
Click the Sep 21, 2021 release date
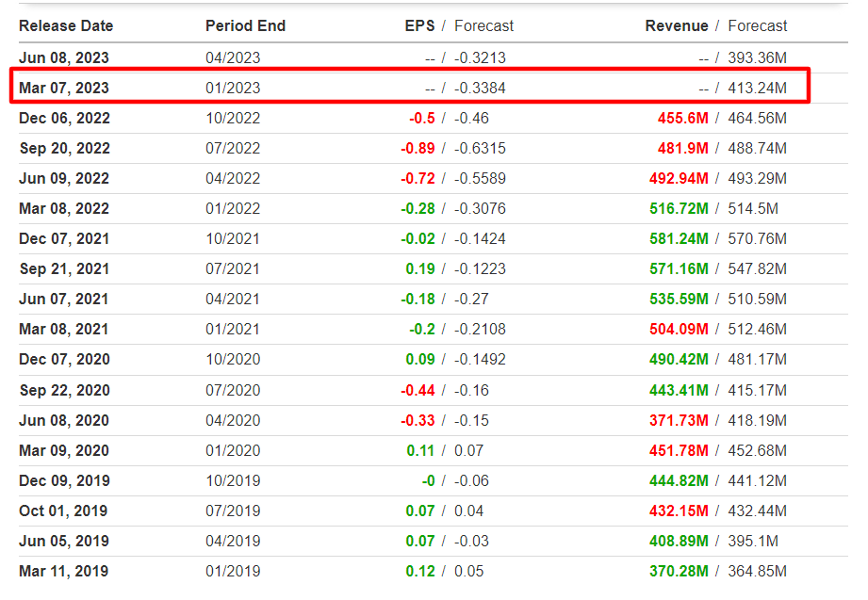pyautogui.click(x=64, y=269)
